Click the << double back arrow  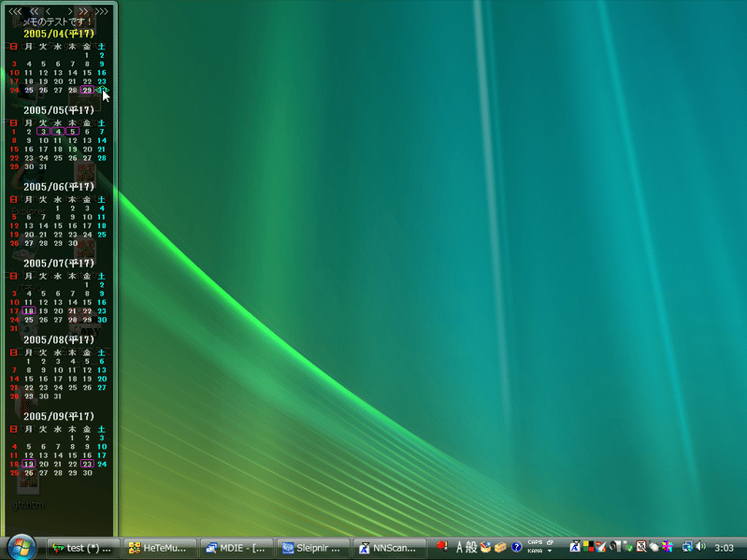pos(35,11)
